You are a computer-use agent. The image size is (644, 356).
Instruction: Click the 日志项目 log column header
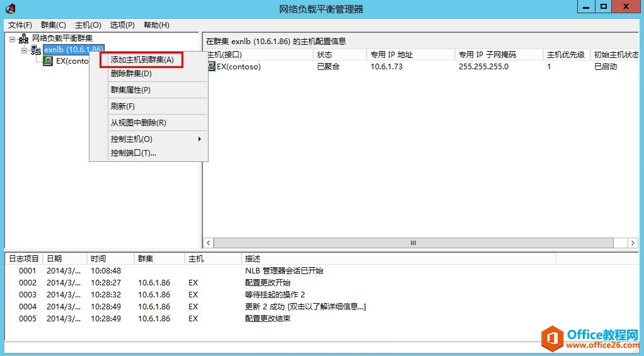(x=24, y=259)
